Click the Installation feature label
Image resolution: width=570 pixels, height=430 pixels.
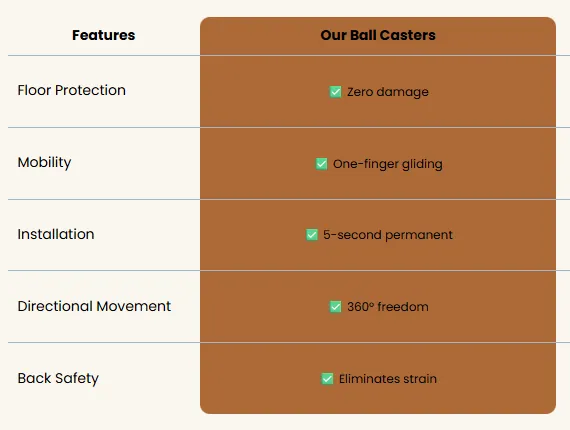tap(56, 234)
